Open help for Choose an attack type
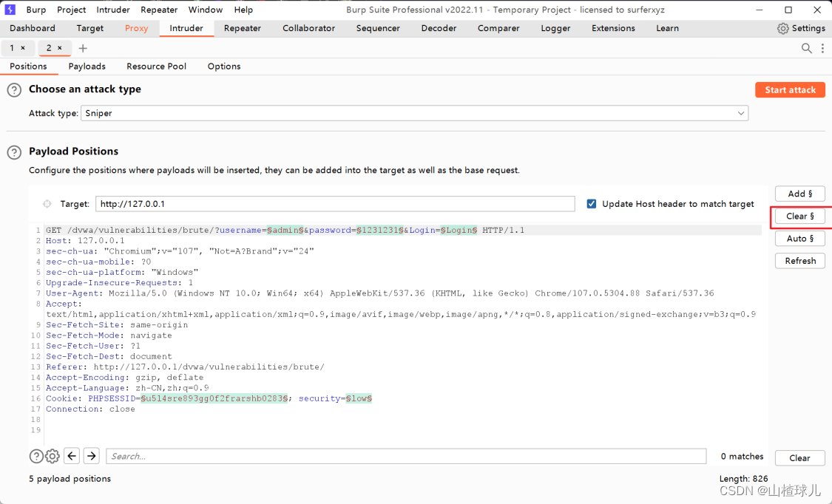Image resolution: width=832 pixels, height=504 pixels. click(x=14, y=90)
